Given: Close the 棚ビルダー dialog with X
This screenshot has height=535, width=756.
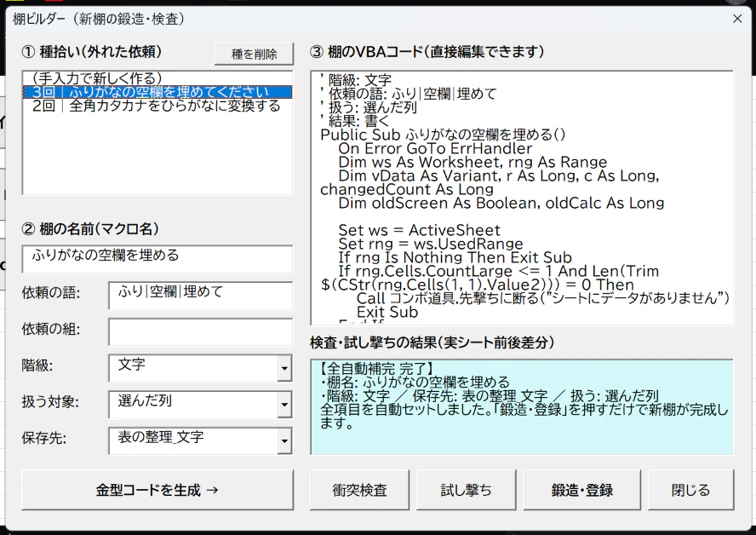Looking at the screenshot, I should 737,19.
